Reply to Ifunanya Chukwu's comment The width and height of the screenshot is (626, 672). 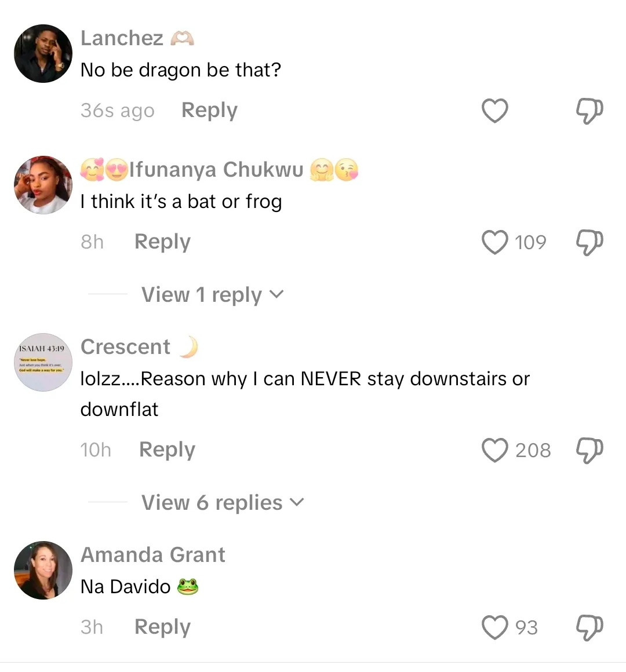click(x=162, y=242)
